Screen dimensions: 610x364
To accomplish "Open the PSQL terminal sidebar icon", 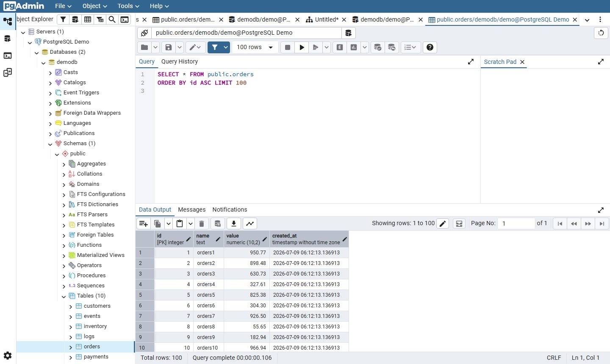I will point(8,55).
